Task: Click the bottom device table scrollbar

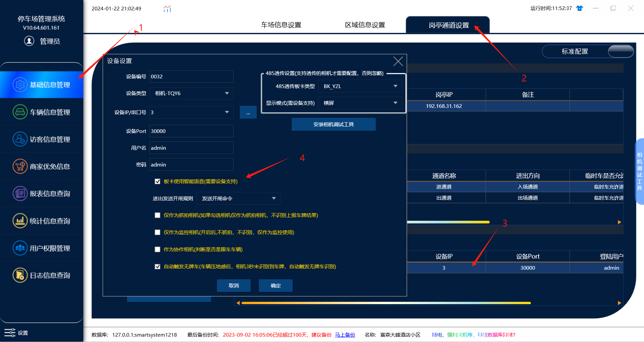Action: tap(386, 303)
